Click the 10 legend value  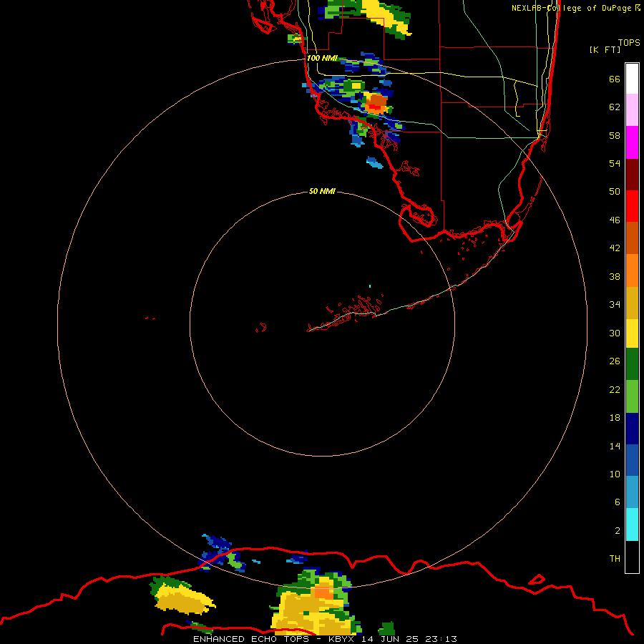tap(615, 474)
